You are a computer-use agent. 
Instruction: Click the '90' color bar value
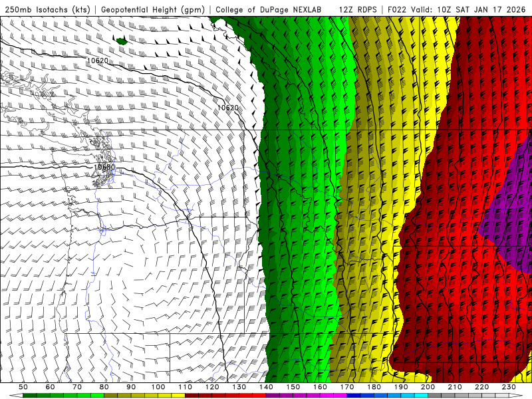coord(131,387)
